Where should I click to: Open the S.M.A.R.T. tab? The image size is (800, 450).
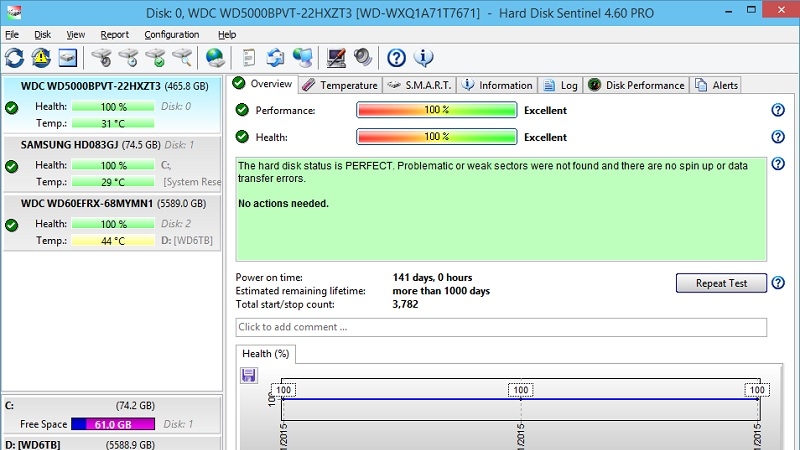(x=420, y=86)
